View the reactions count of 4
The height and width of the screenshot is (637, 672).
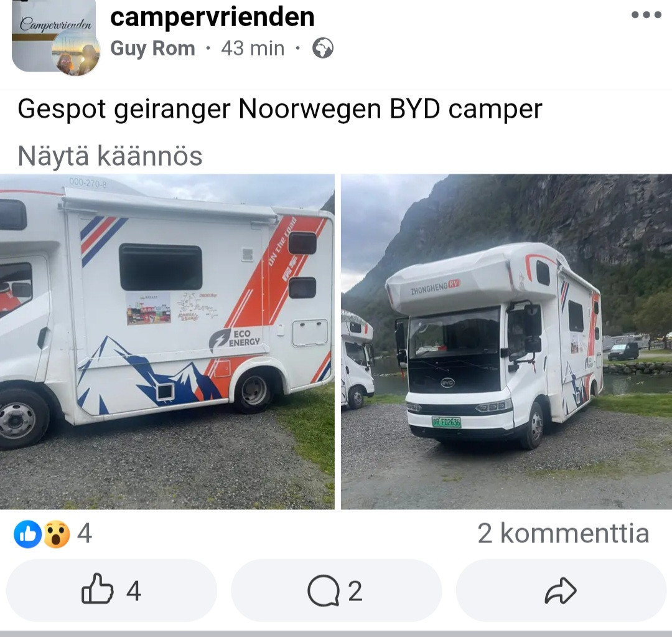[x=85, y=534]
